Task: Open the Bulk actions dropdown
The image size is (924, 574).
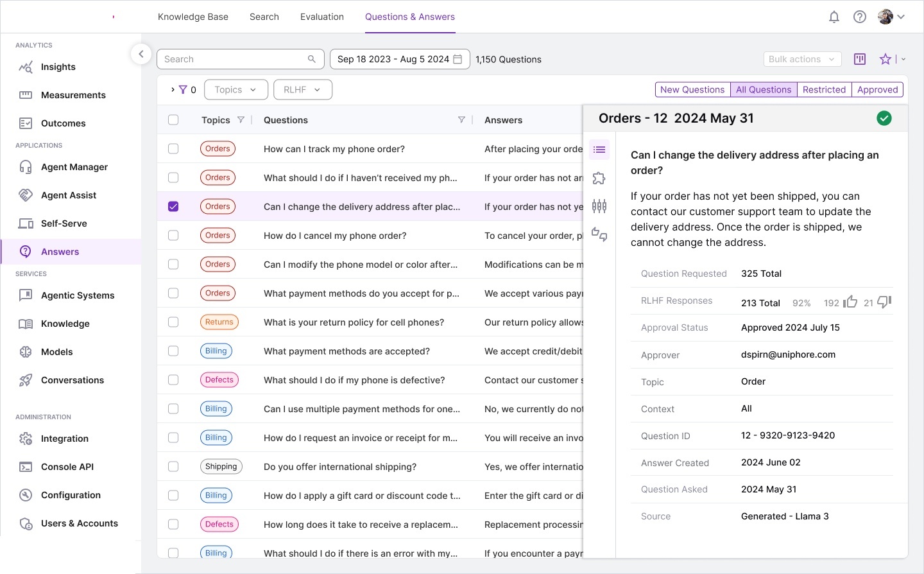Action: [x=802, y=59]
